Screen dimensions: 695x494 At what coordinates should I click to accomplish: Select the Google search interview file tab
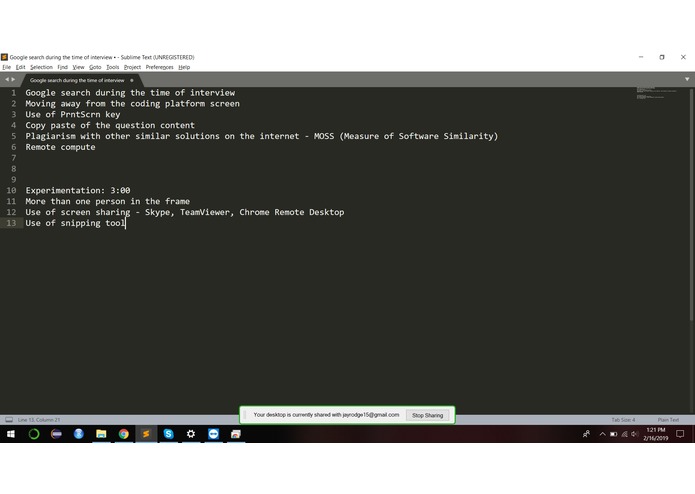(77, 80)
